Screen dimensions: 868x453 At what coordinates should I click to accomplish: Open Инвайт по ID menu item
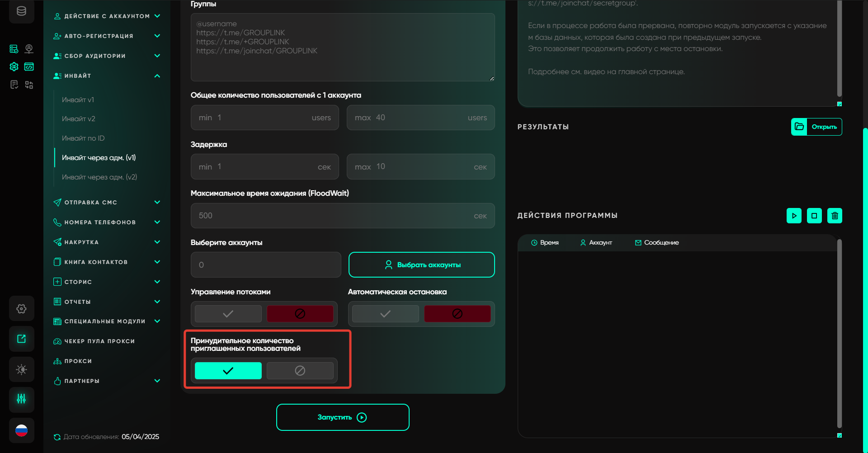click(x=83, y=138)
